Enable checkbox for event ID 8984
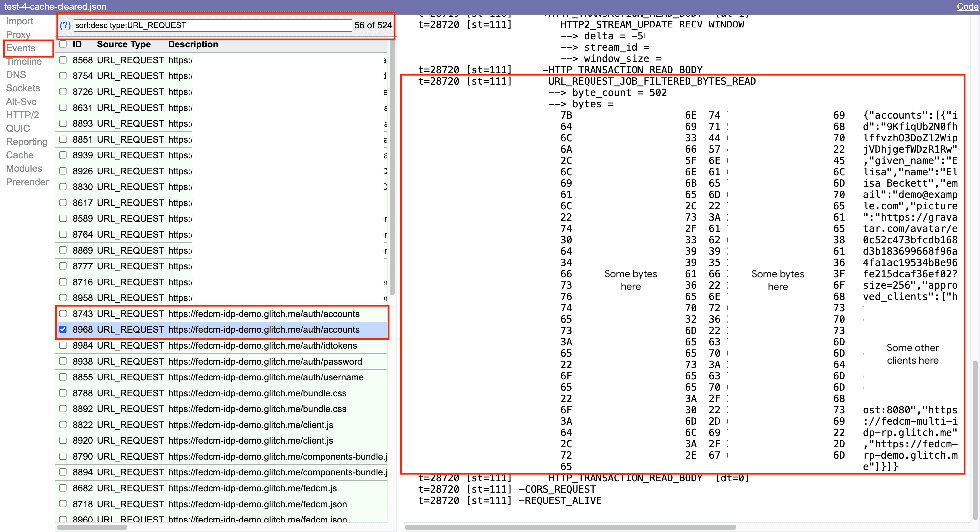Screen dimensions: 980x532 64,345
